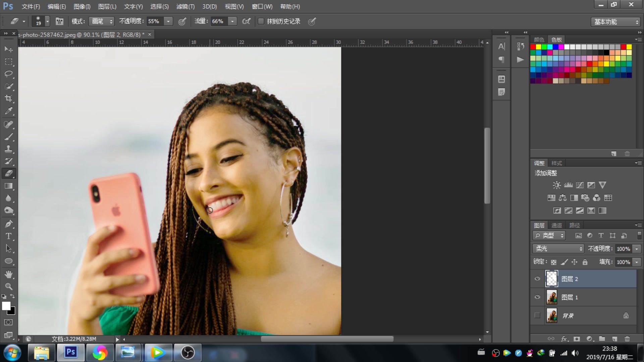This screenshot has height=362, width=644.
Task: Select the Zoom tool
Action: 9,287
